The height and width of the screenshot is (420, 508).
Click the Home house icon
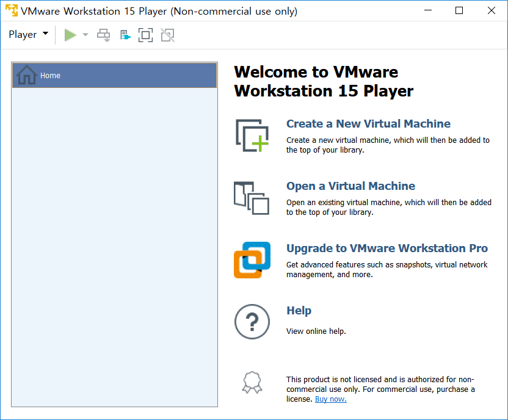pyautogui.click(x=27, y=75)
